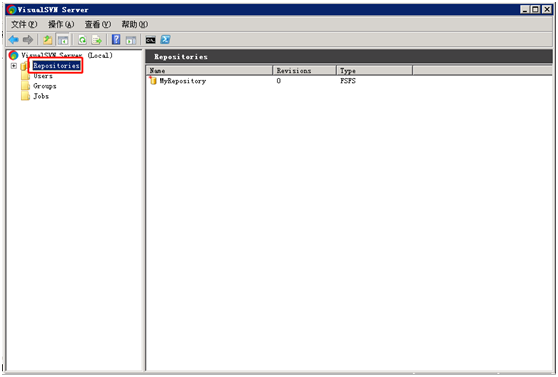The height and width of the screenshot is (377, 558).
Task: Click the VisualSVN Server root node icon
Action: point(14,55)
